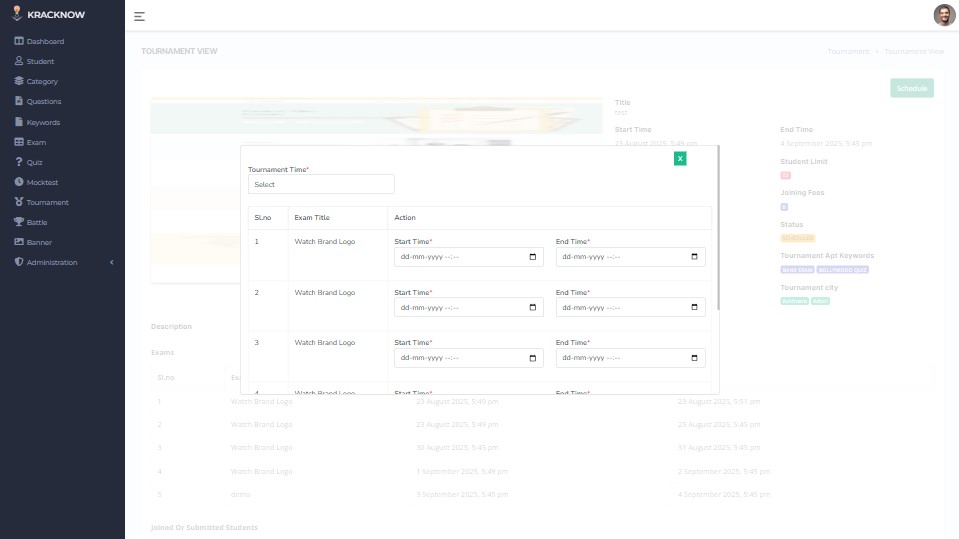Click the Questions document icon

(19, 101)
